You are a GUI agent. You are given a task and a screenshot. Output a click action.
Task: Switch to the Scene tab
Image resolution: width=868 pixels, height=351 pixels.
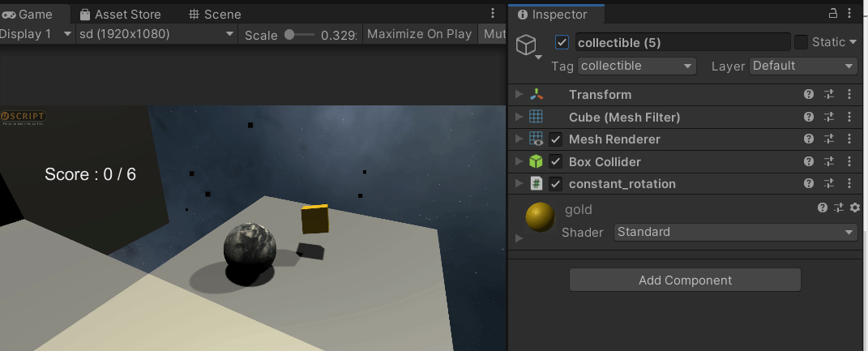(x=215, y=14)
